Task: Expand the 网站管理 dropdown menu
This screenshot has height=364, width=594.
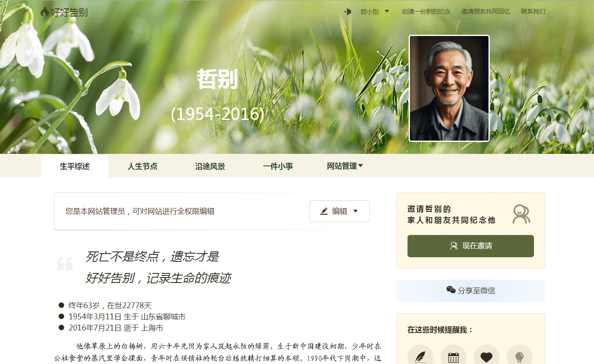Action: (345, 166)
